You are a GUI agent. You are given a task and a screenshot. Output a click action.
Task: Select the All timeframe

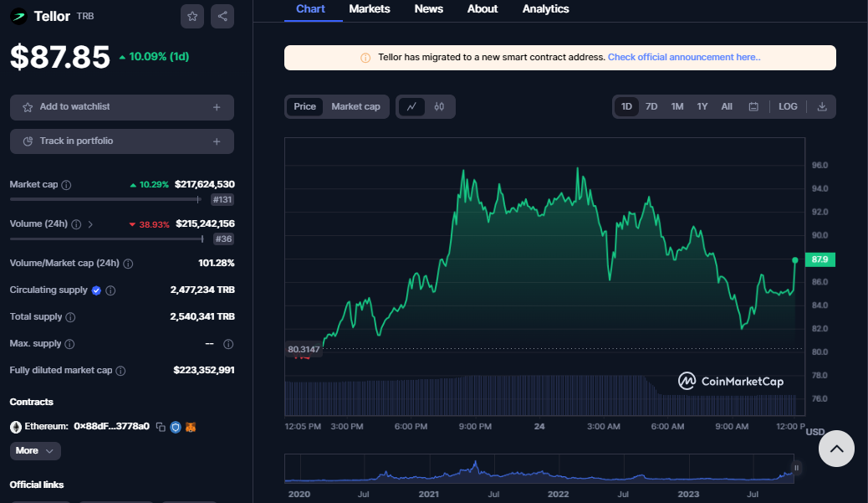click(x=727, y=106)
